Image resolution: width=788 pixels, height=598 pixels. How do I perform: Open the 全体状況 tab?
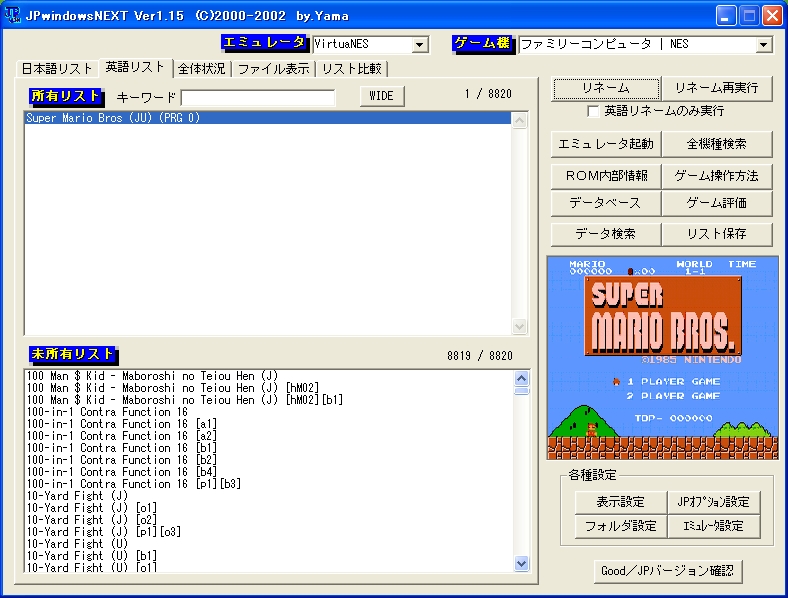(202, 69)
